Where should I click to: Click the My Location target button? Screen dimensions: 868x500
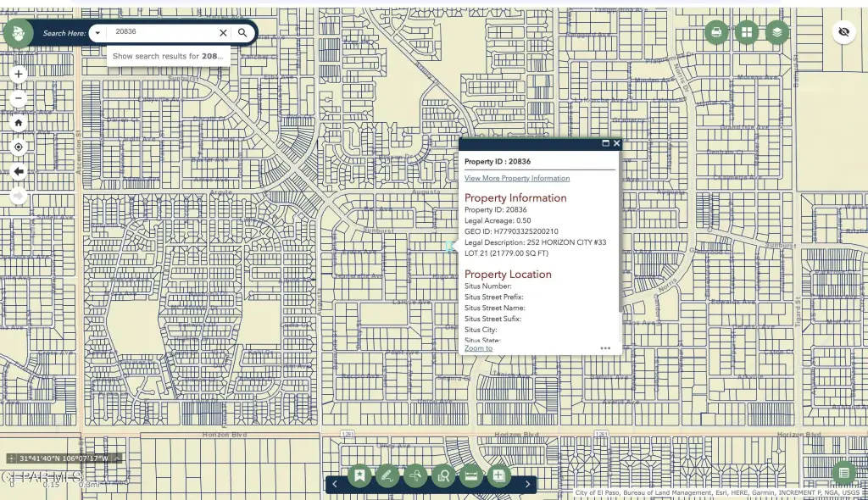pyautogui.click(x=19, y=147)
